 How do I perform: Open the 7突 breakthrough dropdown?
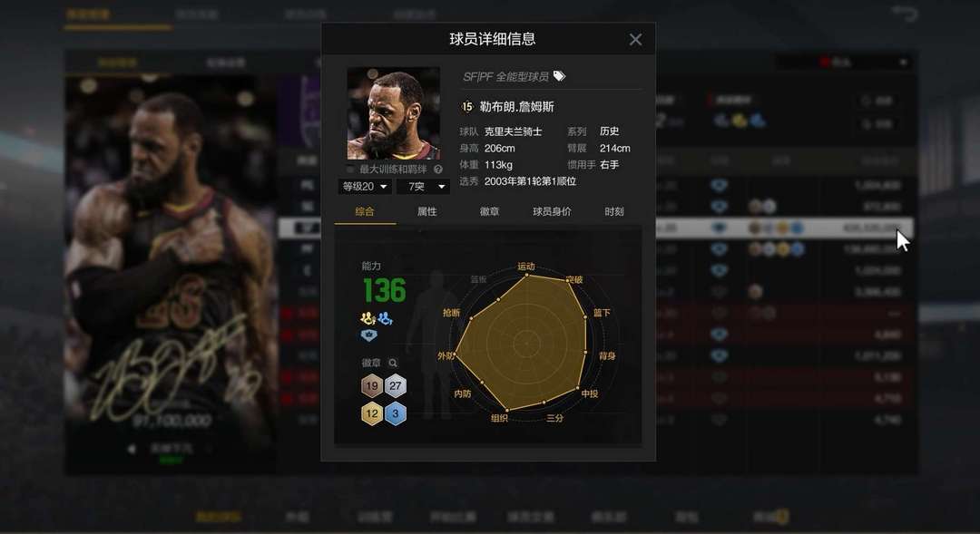coord(424,186)
